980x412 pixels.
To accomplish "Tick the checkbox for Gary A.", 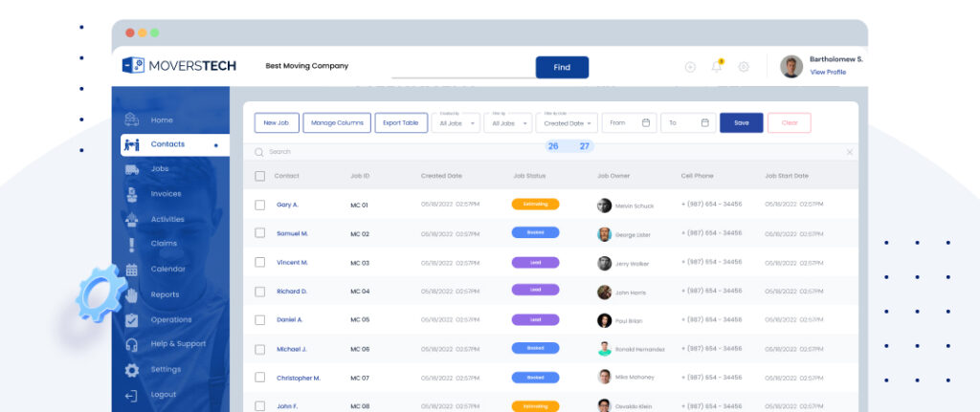I will click(259, 205).
